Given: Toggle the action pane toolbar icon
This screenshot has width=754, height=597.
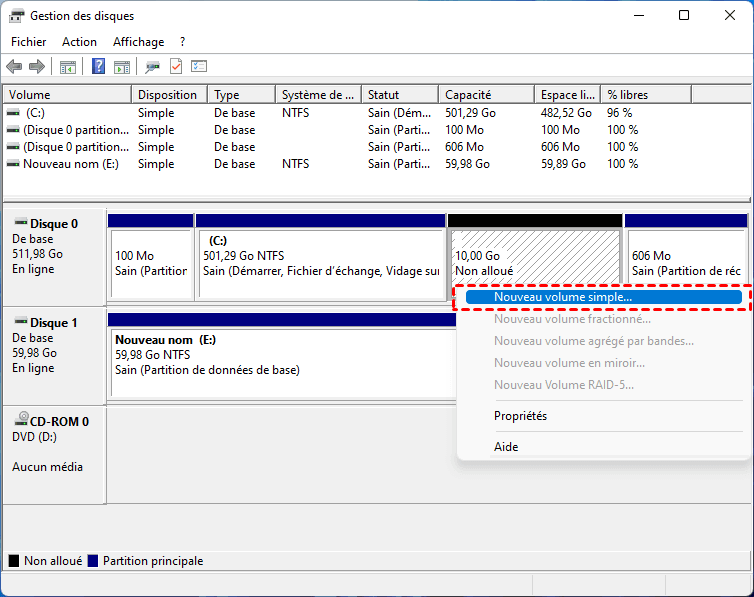Looking at the screenshot, I should tap(122, 67).
